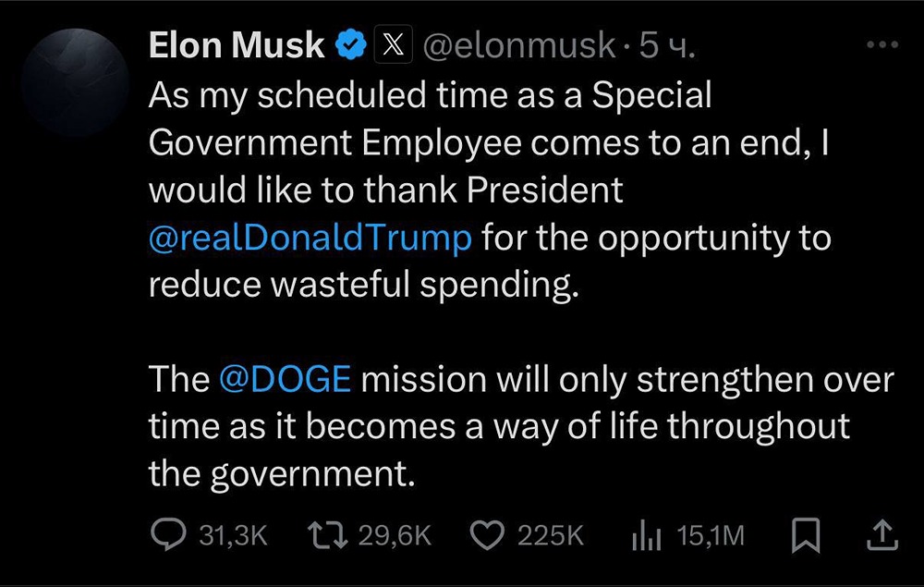
Task: Open the three-dot more options menu
Action: click(882, 45)
